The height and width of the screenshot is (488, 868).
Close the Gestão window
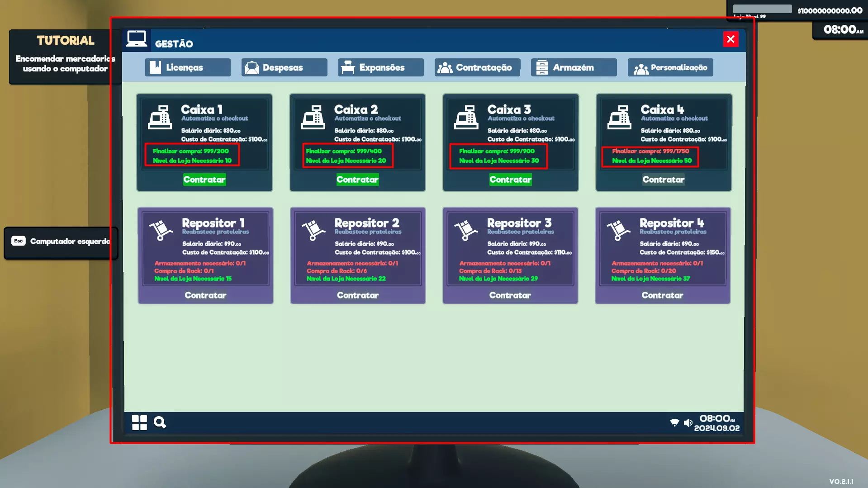pos(730,39)
